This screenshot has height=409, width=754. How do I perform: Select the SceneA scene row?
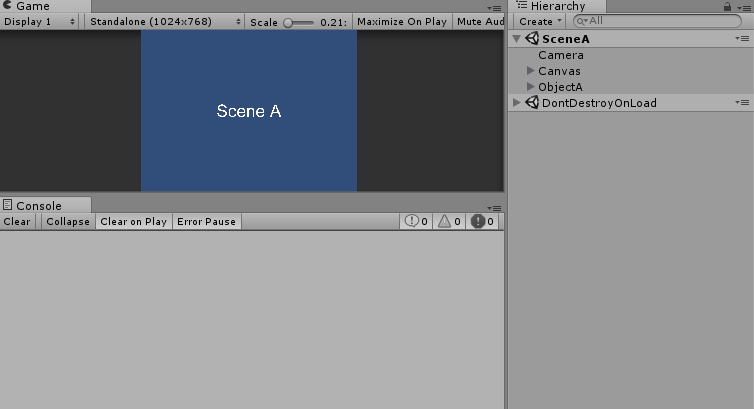click(631, 39)
